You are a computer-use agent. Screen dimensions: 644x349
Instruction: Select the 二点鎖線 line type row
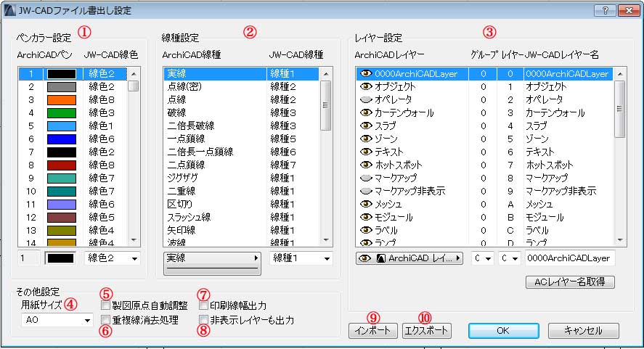pyautogui.click(x=241, y=165)
